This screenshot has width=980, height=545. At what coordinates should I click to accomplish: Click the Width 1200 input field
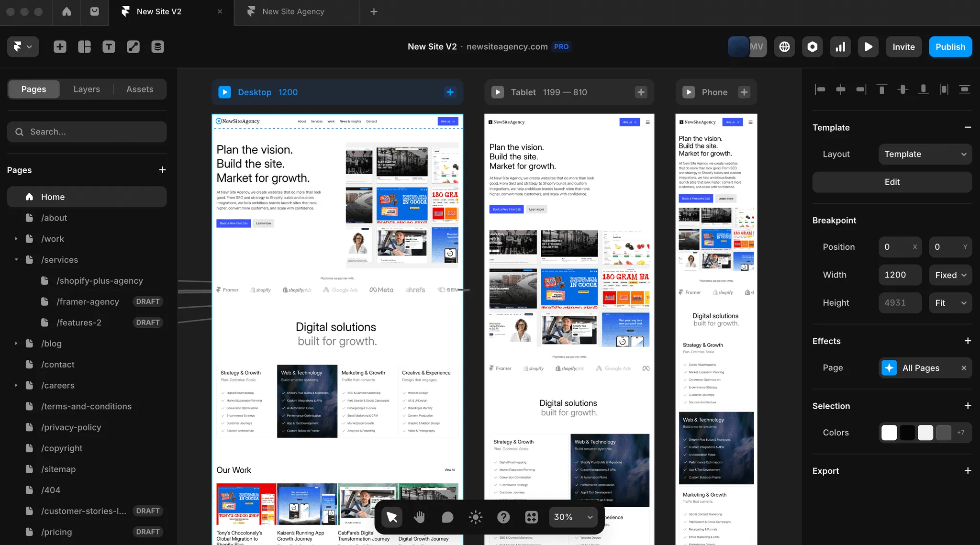(x=900, y=275)
